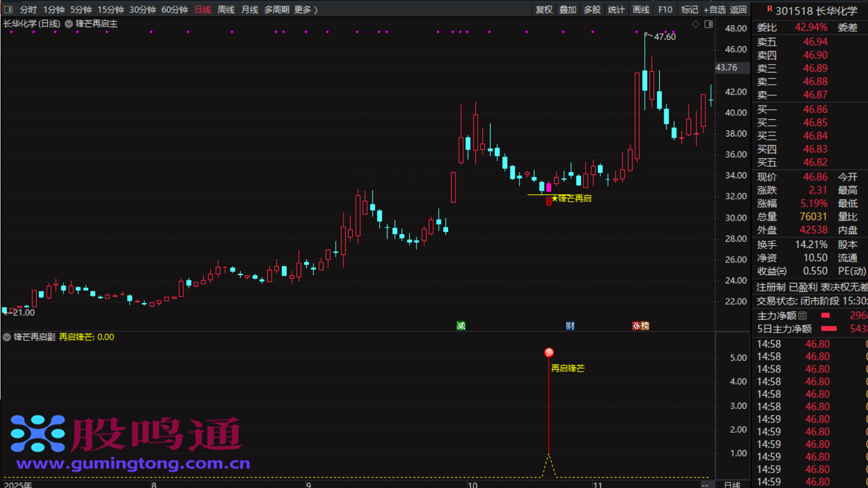Click the red R badge by the stock code
Screen dimensions: 868x488
click(769, 9)
